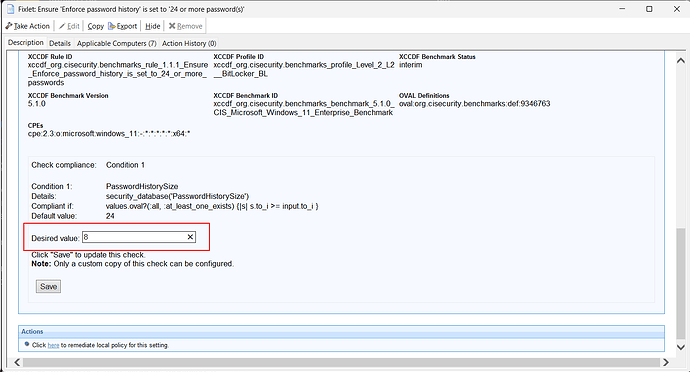Screen dimensions: 690x372
Task: Click the Take Action toolbar button
Action: click(x=27, y=26)
